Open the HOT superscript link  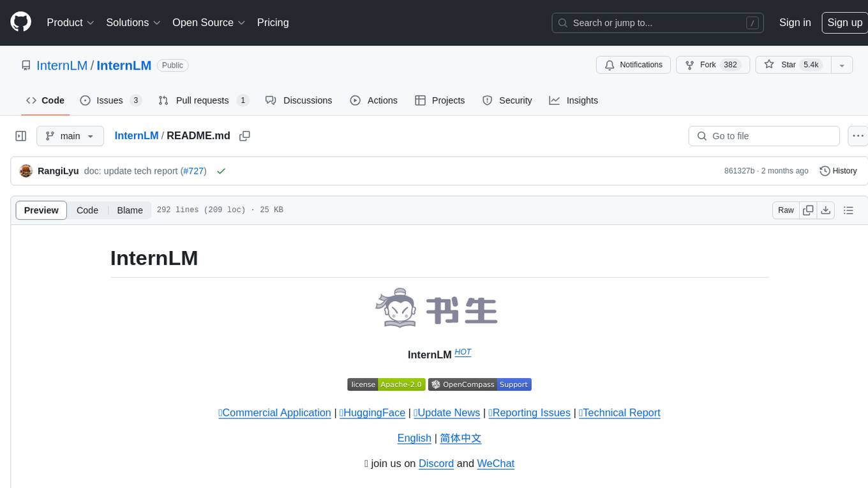[x=463, y=352]
